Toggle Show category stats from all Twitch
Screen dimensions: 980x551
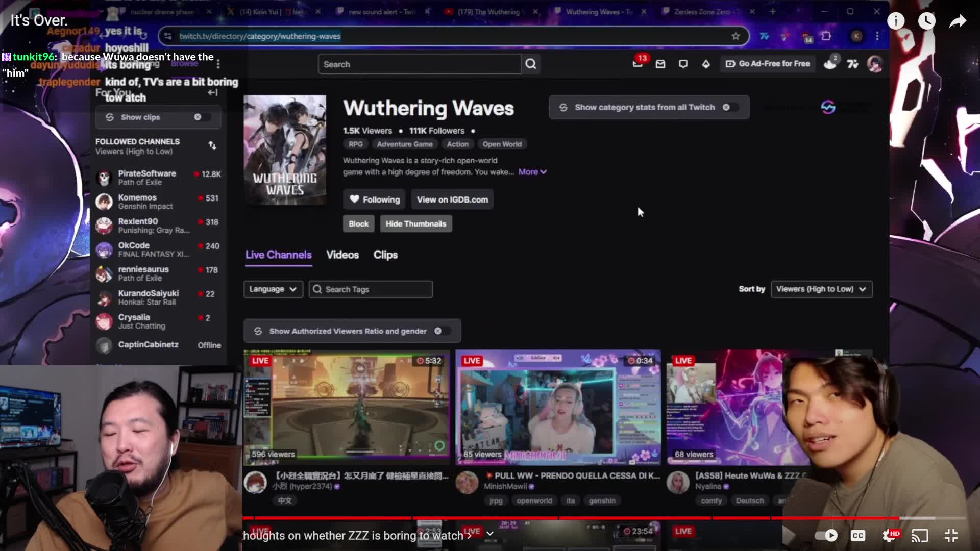coord(730,107)
